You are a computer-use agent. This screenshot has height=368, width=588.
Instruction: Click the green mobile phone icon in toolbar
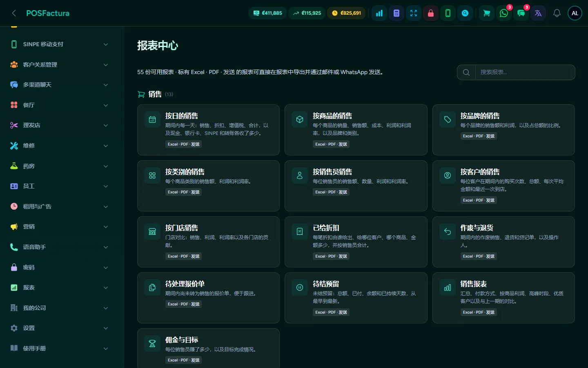coord(448,13)
